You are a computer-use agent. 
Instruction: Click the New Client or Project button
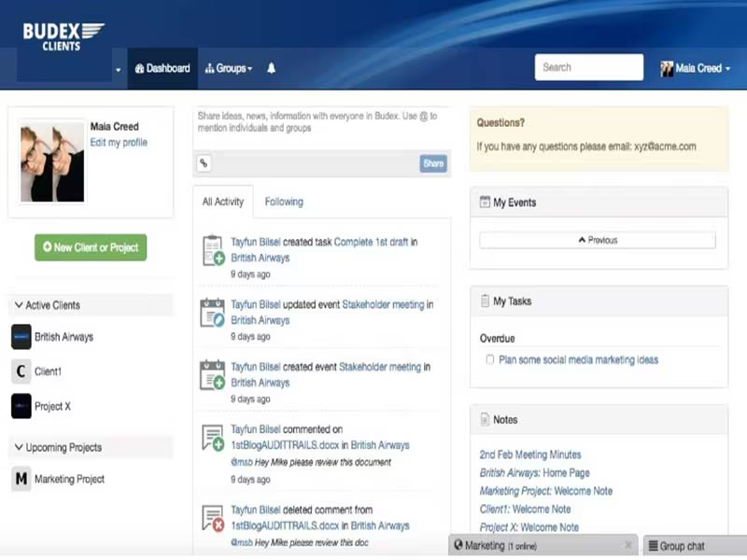pos(91,247)
